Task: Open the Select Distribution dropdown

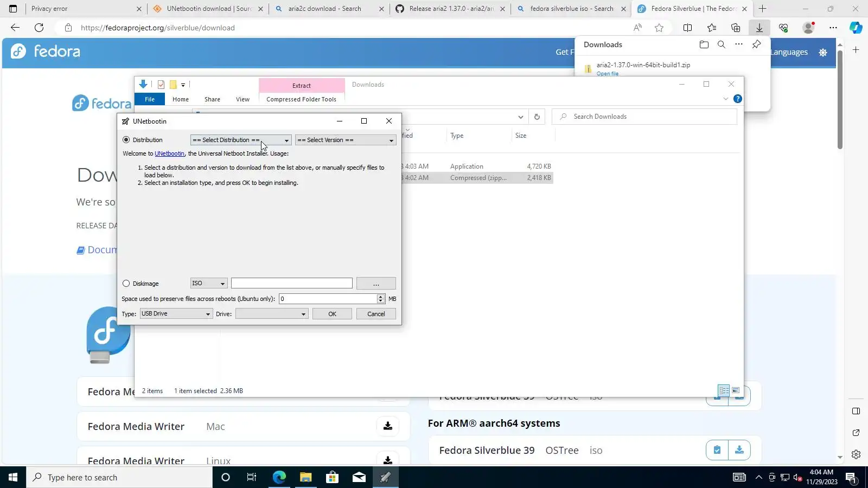Action: [x=241, y=140]
